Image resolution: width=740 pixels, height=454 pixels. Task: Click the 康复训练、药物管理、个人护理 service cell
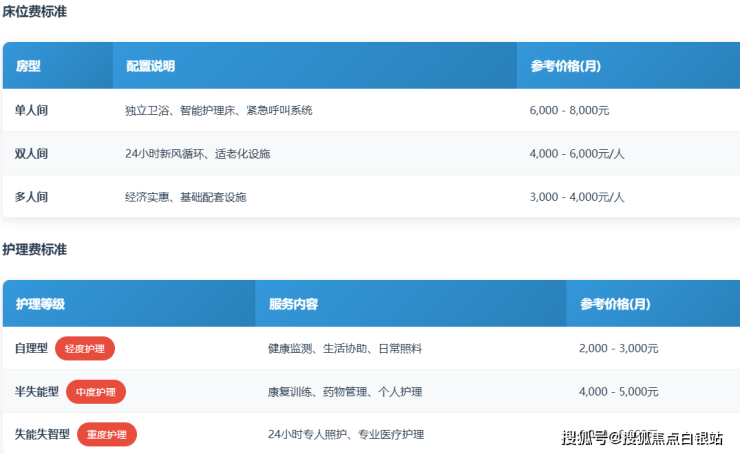[x=345, y=391]
